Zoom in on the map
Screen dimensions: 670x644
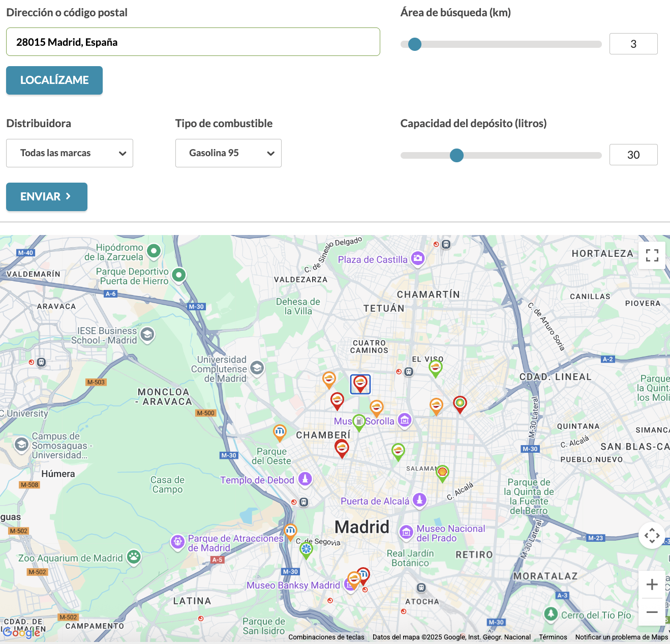[652, 585]
